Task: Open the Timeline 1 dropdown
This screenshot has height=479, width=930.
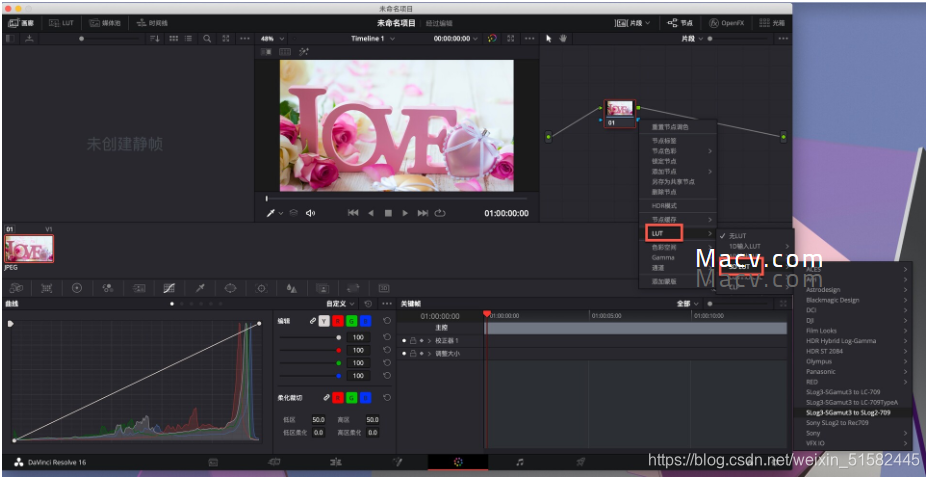Action: point(372,39)
